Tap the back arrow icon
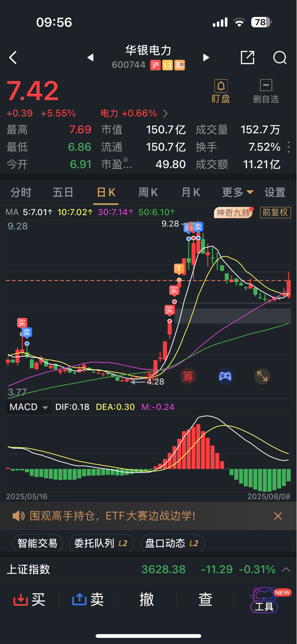This screenshot has width=297, height=644. coord(13,58)
